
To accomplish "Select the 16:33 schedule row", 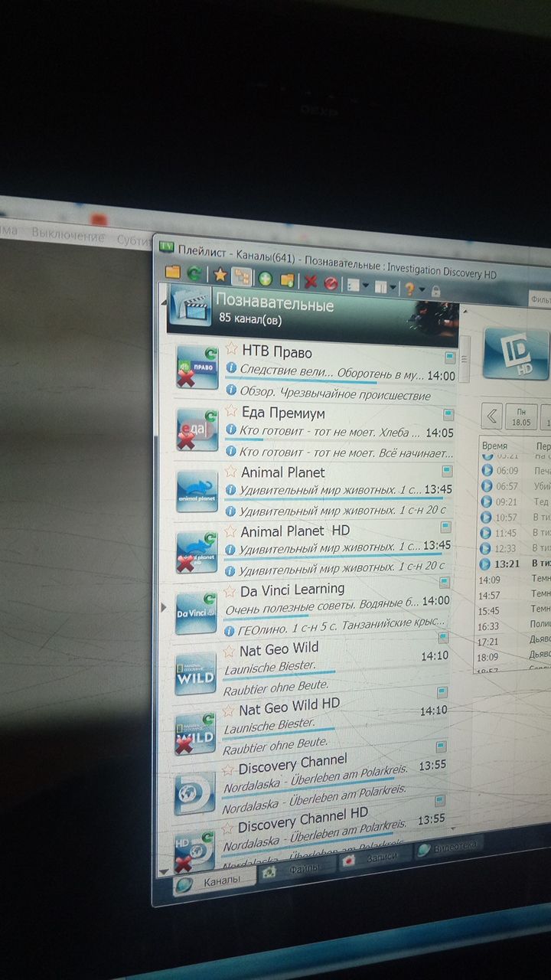I will 514,626.
